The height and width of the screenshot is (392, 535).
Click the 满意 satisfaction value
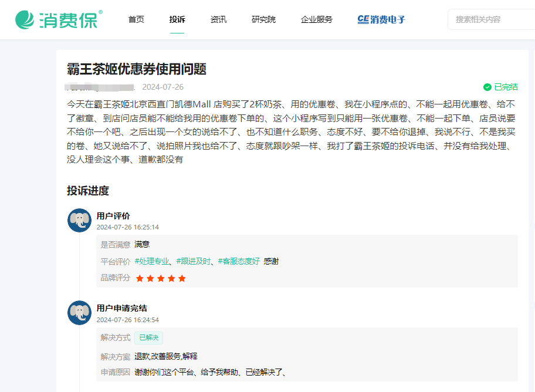[x=142, y=245]
